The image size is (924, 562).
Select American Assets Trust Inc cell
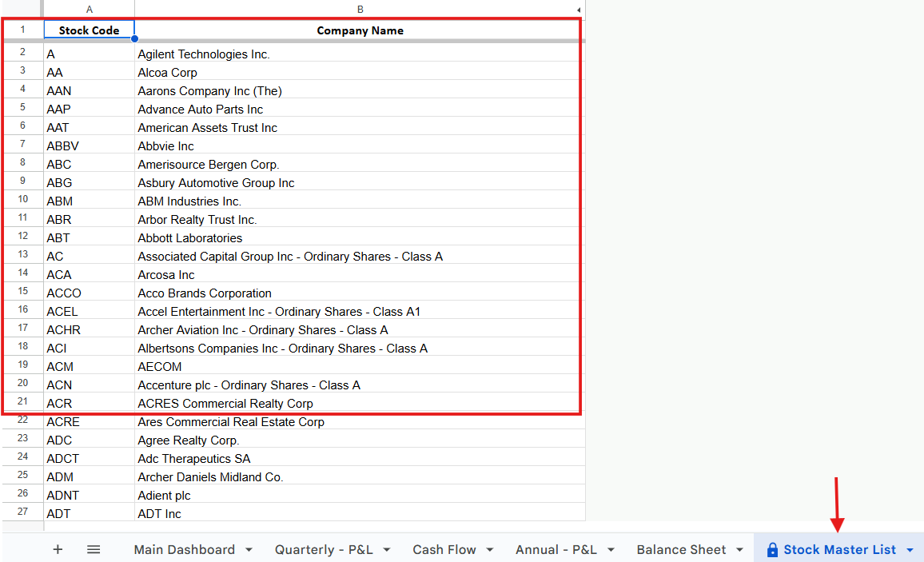tap(360, 127)
